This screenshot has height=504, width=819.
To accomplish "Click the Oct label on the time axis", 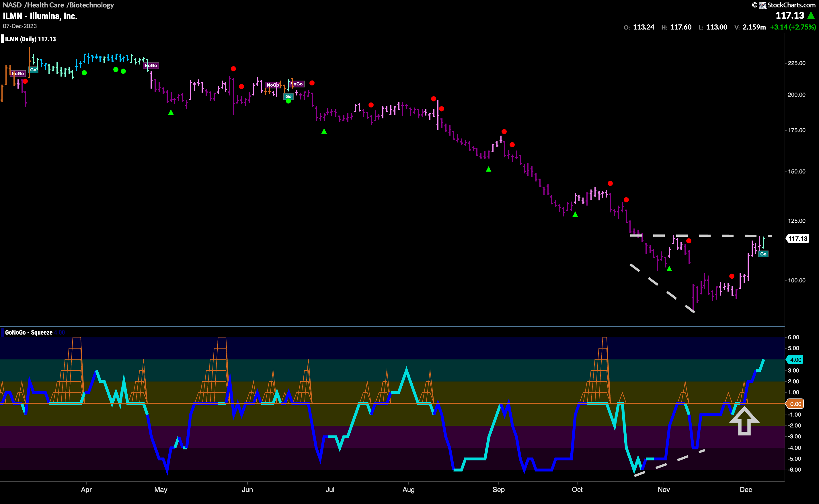I will click(x=577, y=489).
